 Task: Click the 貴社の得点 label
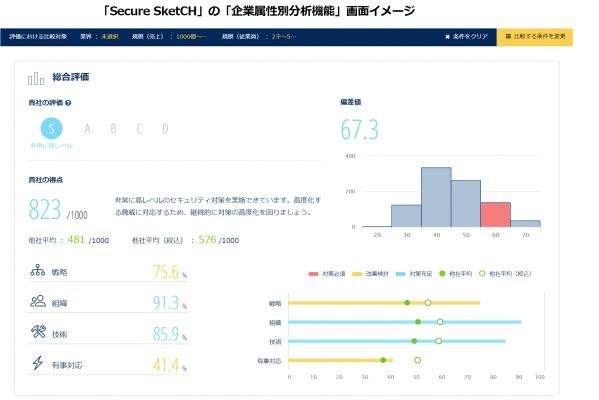pyautogui.click(x=46, y=180)
